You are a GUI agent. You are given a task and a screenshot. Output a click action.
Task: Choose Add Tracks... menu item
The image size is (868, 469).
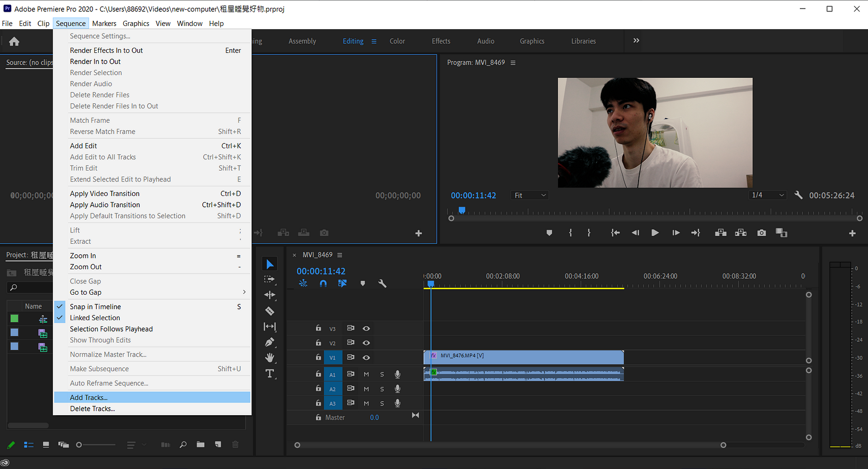153,398
